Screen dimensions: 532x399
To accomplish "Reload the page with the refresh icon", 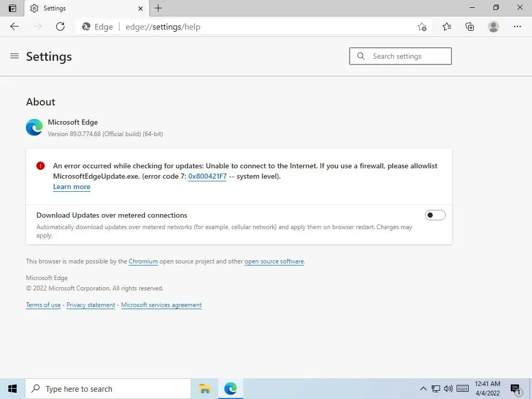I will [60, 26].
